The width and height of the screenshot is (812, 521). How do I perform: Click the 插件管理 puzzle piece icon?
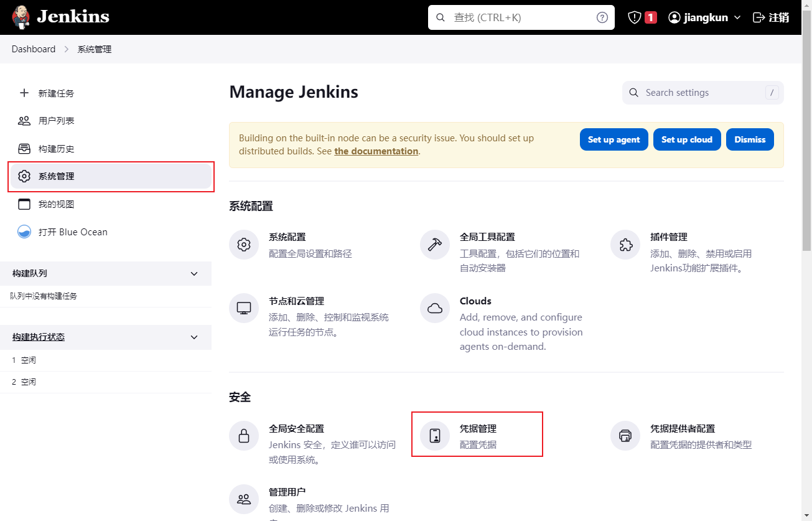(x=625, y=245)
